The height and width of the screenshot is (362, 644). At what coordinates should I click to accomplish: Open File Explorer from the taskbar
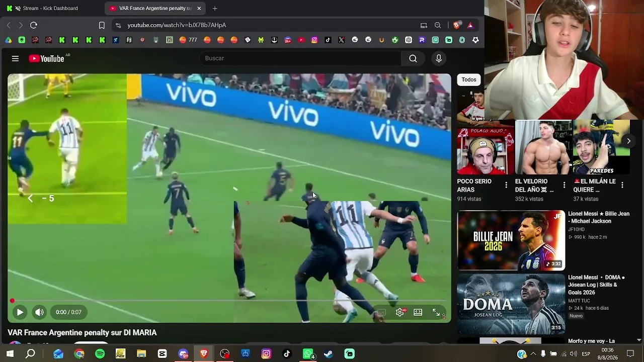pyautogui.click(x=141, y=354)
